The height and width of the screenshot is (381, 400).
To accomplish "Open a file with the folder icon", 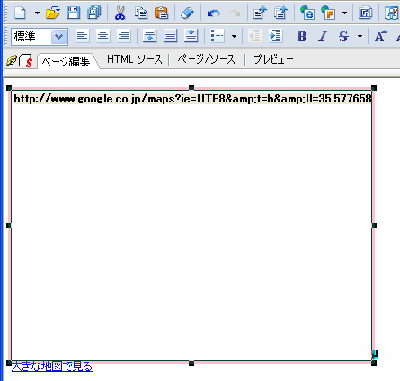I will point(53,13).
